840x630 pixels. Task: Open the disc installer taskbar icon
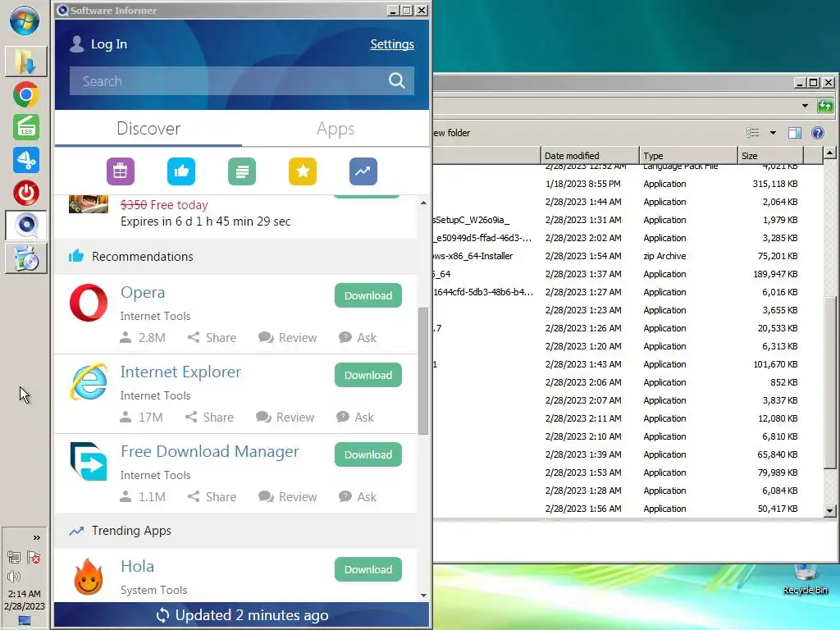pos(25,258)
